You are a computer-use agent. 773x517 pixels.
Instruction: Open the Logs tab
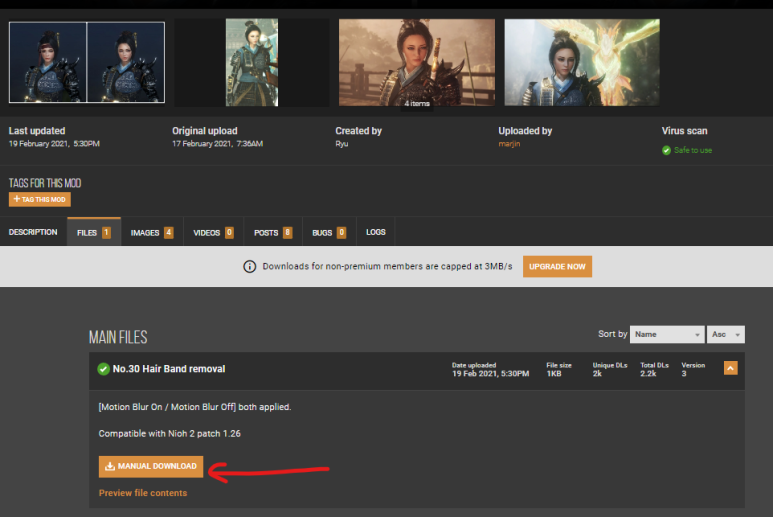[376, 232]
